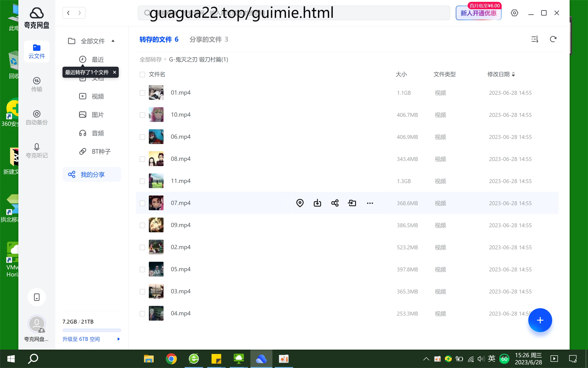Check the box for 06.mp4
Viewport: 588px width, 368px height.
coord(142,137)
